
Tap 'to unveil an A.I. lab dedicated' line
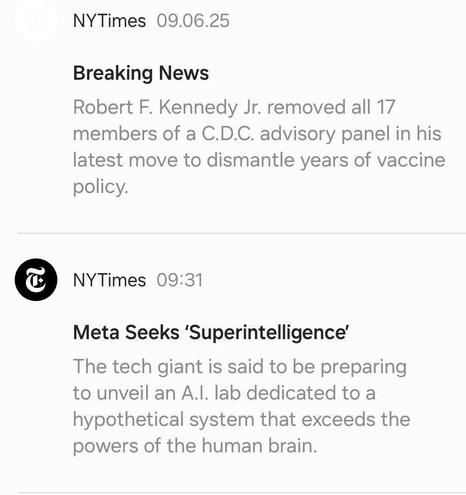pyautogui.click(x=224, y=393)
